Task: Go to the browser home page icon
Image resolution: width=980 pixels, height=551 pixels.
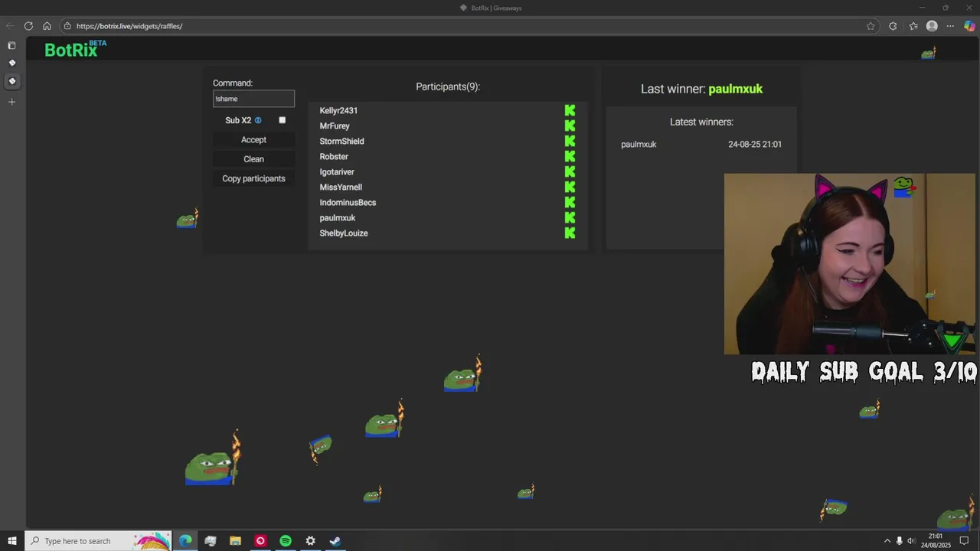Action: coord(47,26)
